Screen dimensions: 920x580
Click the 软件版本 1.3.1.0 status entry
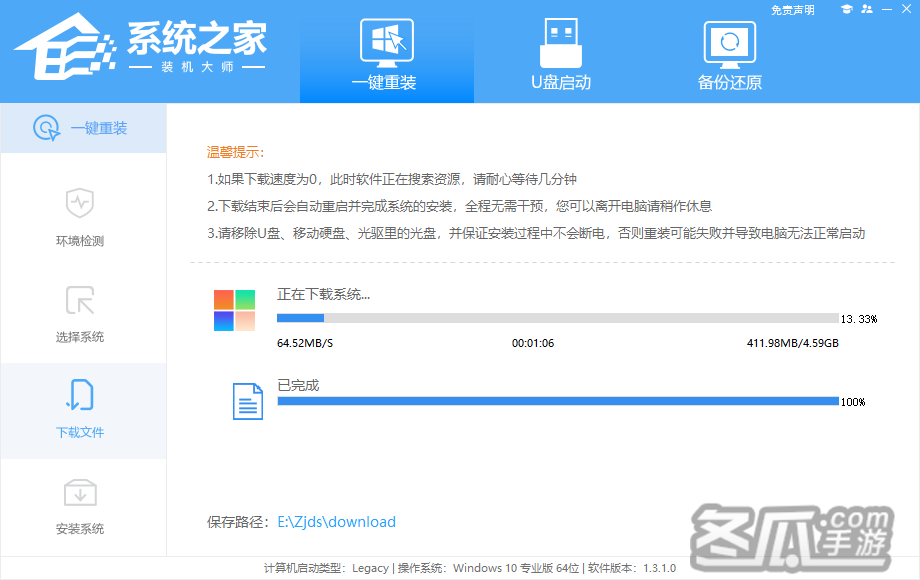(x=632, y=568)
